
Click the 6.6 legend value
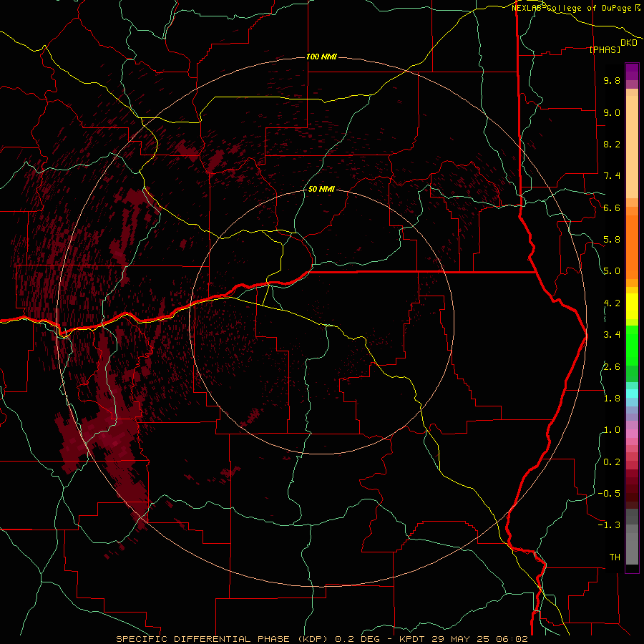tap(612, 208)
